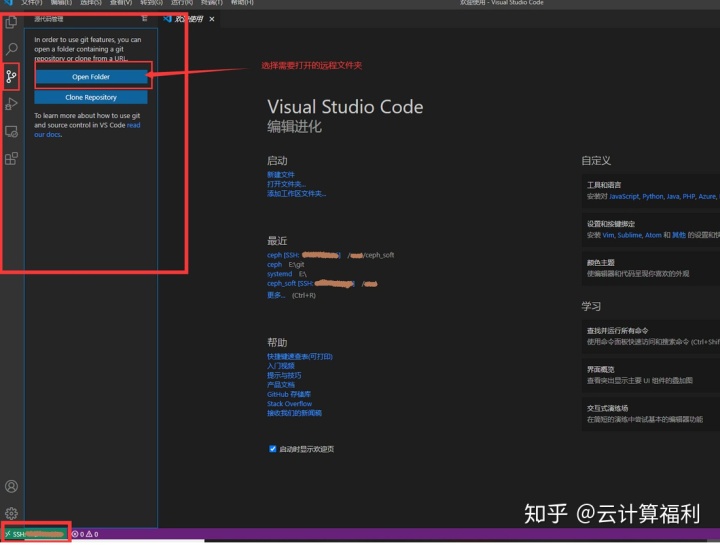Open the 帮助(H) menu
720x545 pixels.
coord(242,3)
